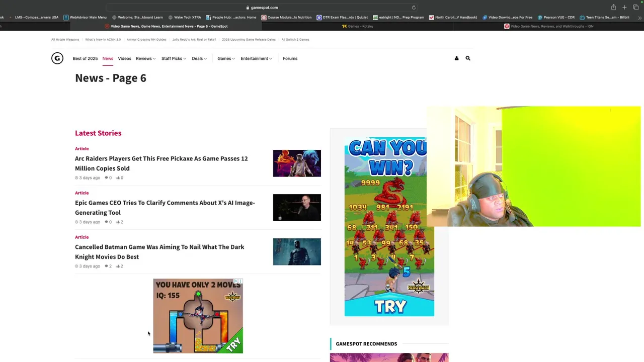
Task: Open the Forums nav item
Action: tap(290, 58)
